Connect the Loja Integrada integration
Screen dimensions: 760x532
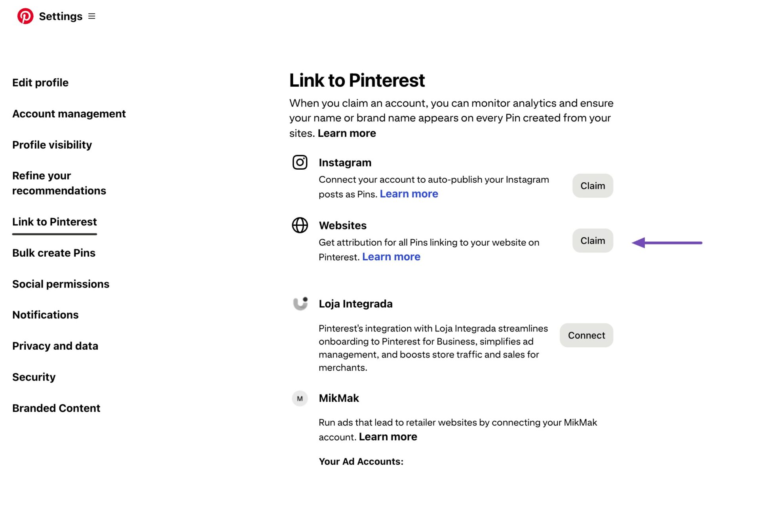[x=586, y=335]
